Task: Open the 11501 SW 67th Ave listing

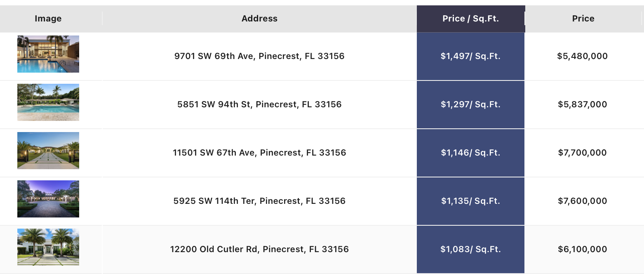Action: tap(260, 153)
